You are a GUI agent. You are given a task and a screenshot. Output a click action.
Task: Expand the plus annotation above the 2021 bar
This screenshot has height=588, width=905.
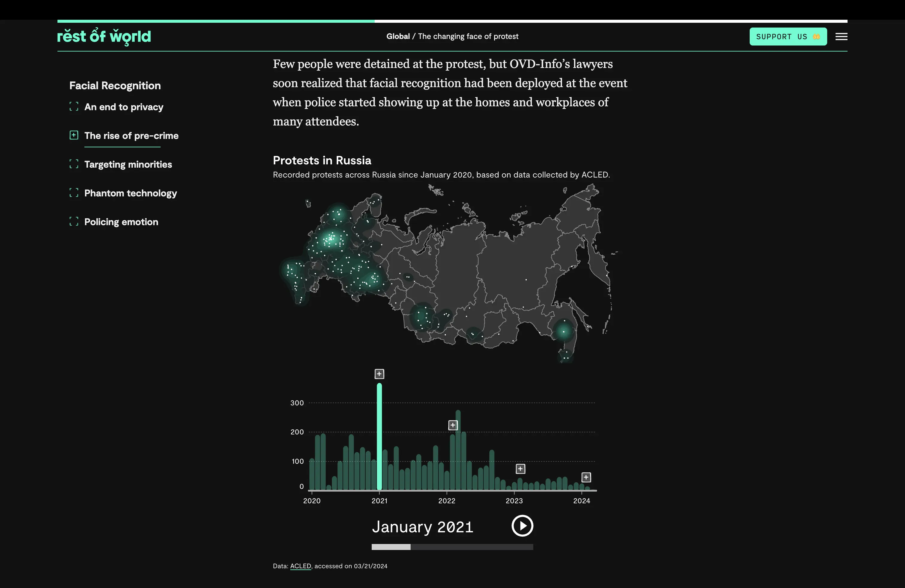[379, 374]
